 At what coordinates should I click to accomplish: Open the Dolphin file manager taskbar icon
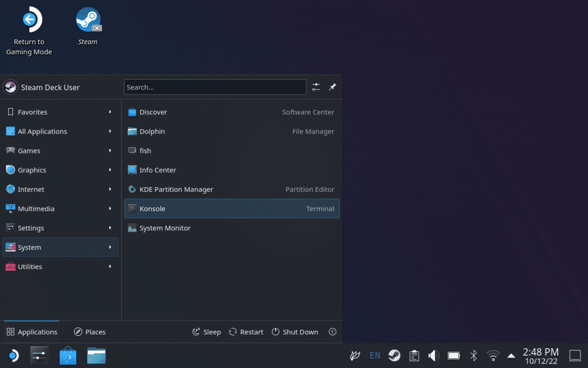click(x=96, y=355)
